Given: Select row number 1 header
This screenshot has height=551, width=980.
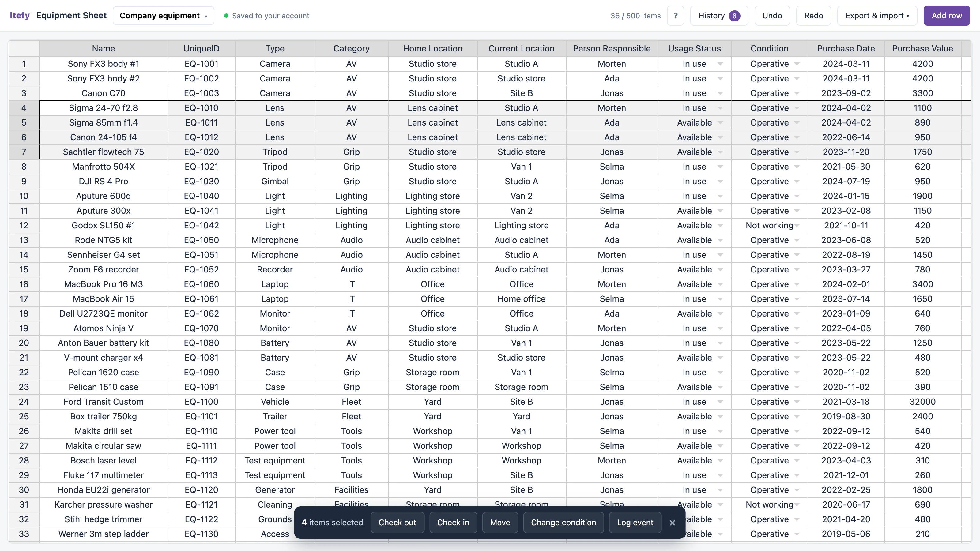Looking at the screenshot, I should coord(24,64).
